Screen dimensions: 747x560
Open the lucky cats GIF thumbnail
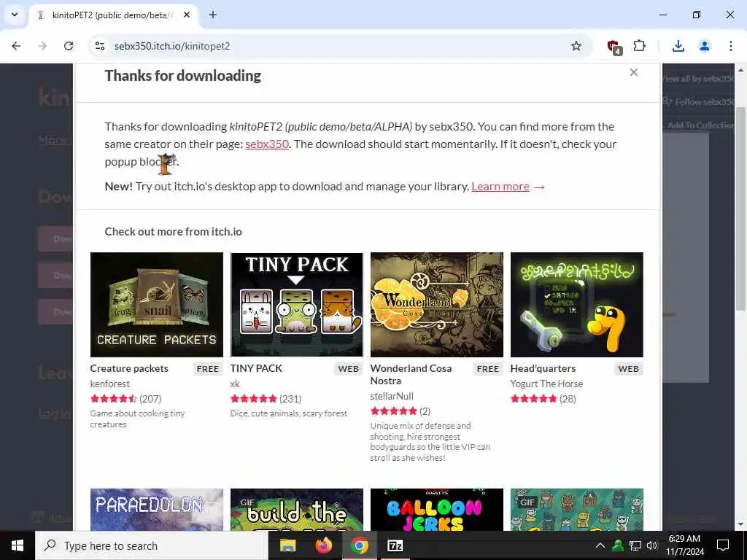pos(577,509)
